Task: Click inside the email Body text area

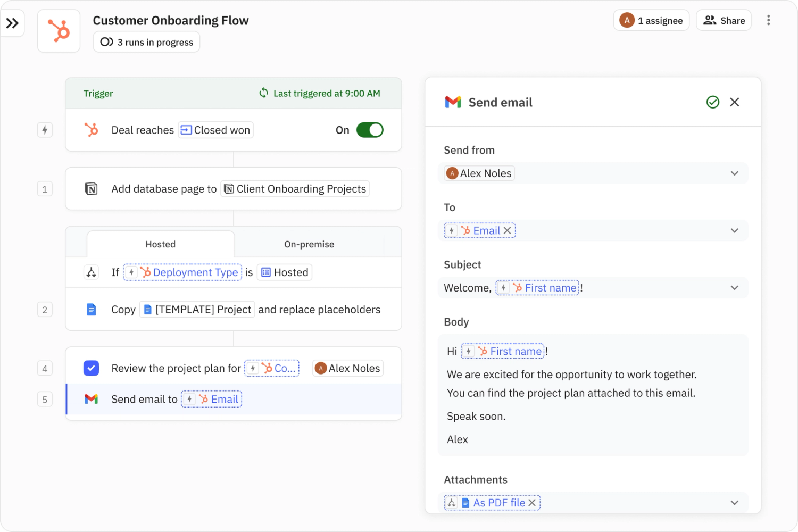Action: [593, 395]
